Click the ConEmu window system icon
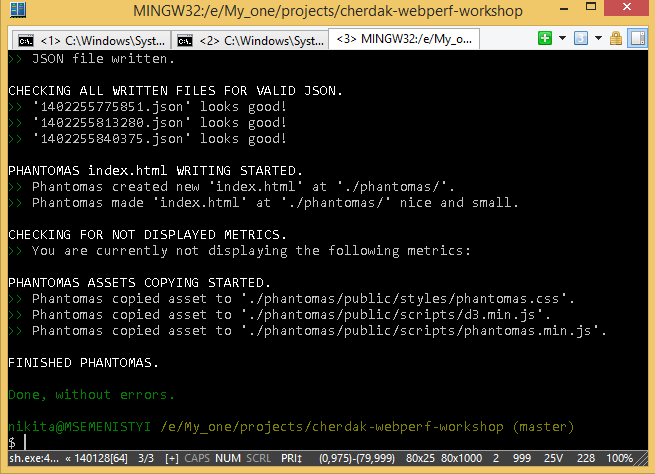The height and width of the screenshot is (474, 655). tap(18, 10)
